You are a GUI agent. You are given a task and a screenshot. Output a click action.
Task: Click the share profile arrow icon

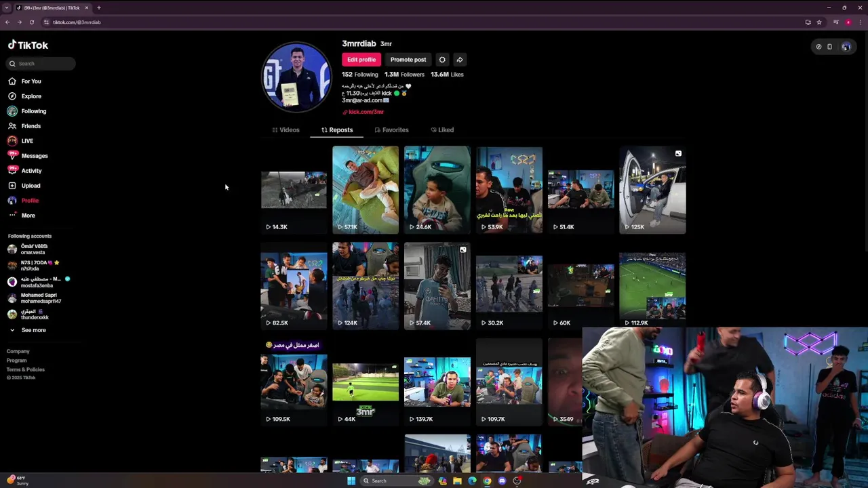click(460, 60)
